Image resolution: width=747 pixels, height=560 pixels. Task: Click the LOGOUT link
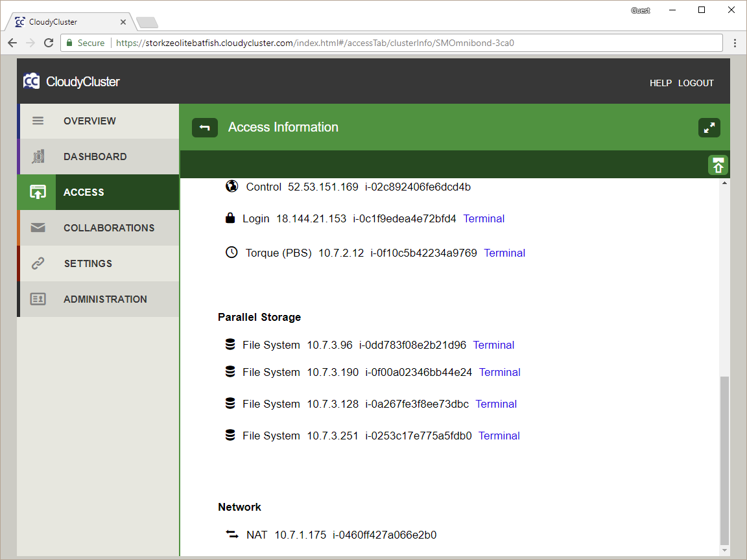point(696,84)
